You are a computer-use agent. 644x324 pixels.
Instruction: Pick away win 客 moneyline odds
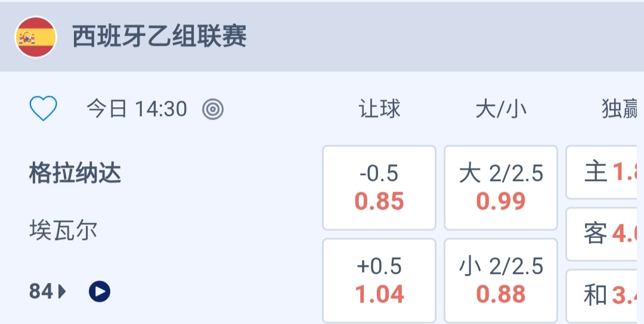(x=605, y=234)
